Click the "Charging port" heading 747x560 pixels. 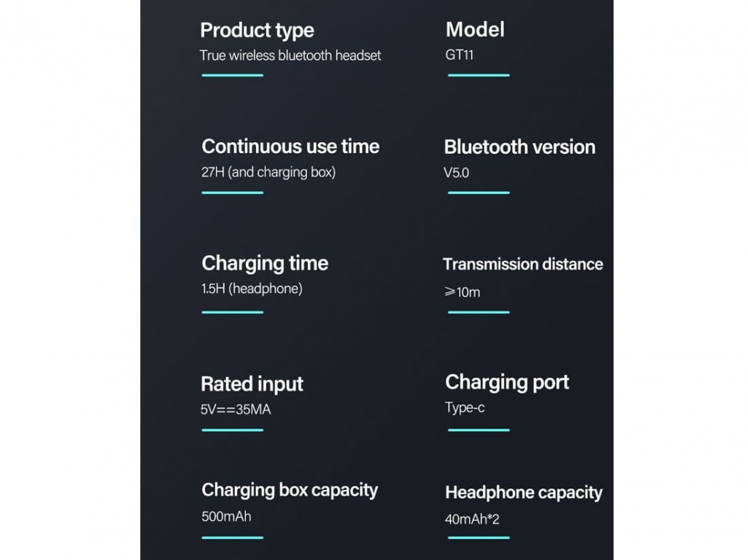[507, 382]
